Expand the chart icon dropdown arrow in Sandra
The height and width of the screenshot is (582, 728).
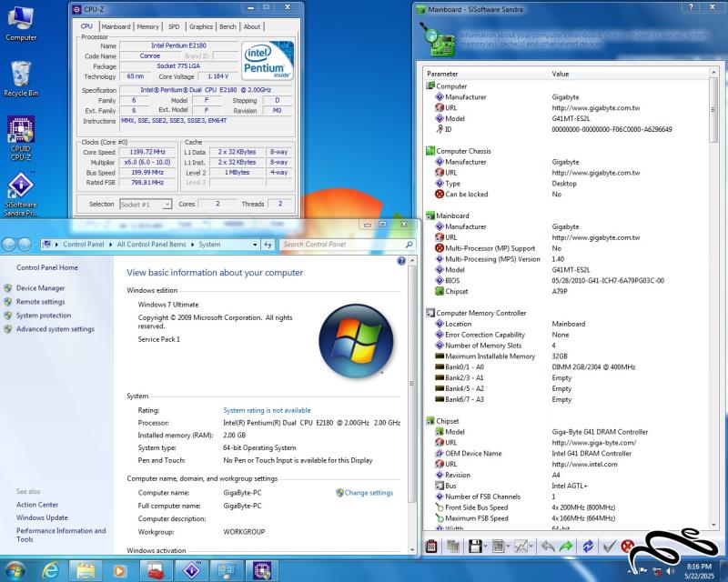[531, 547]
